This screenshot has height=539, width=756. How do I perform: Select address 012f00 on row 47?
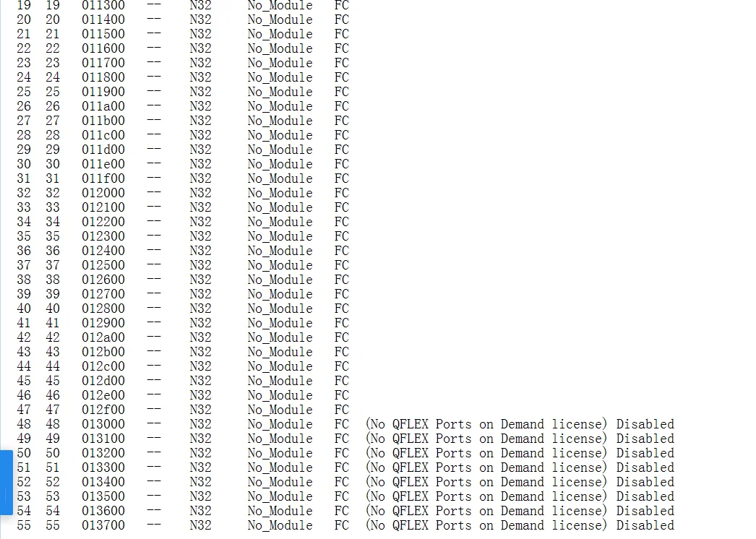pos(103,410)
